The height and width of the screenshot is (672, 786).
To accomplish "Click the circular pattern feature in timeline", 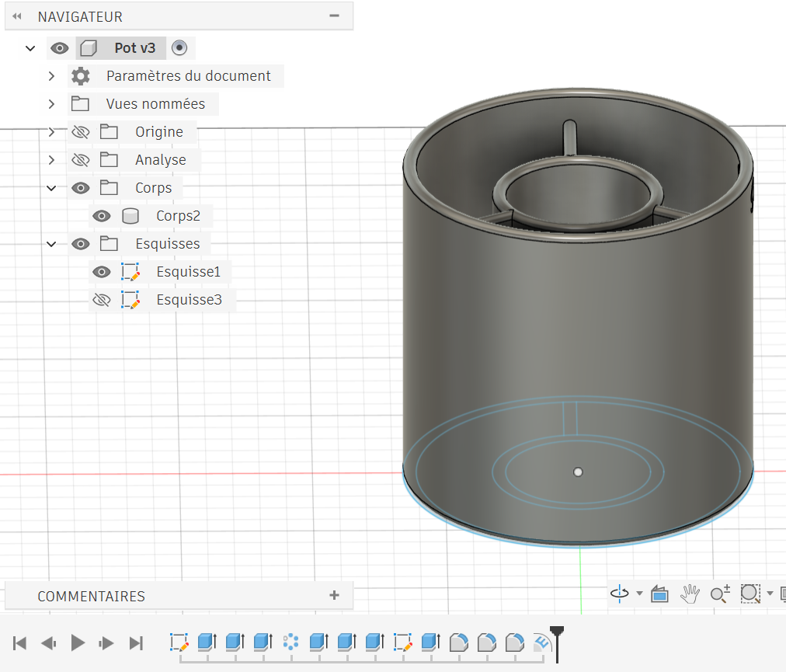I will coord(291,642).
